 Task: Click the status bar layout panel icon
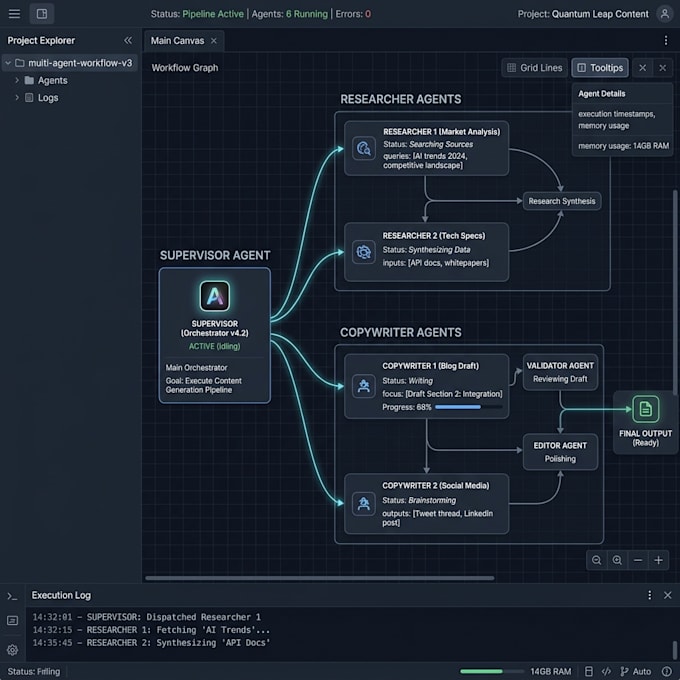pyautogui.click(x=588, y=671)
